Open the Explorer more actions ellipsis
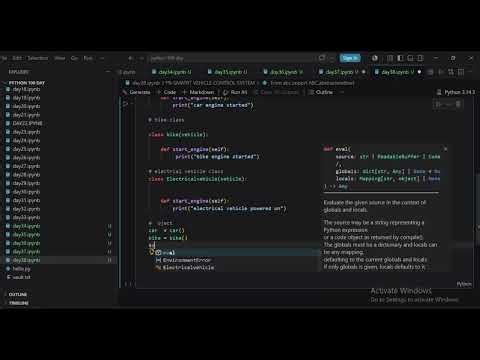The height and width of the screenshot is (360, 480). pos(108,72)
